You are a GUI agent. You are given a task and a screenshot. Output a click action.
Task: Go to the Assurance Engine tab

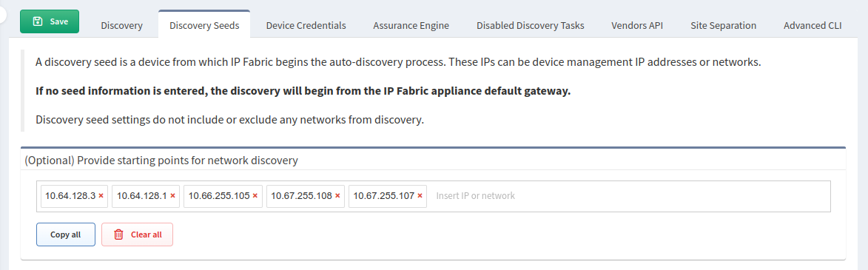411,25
